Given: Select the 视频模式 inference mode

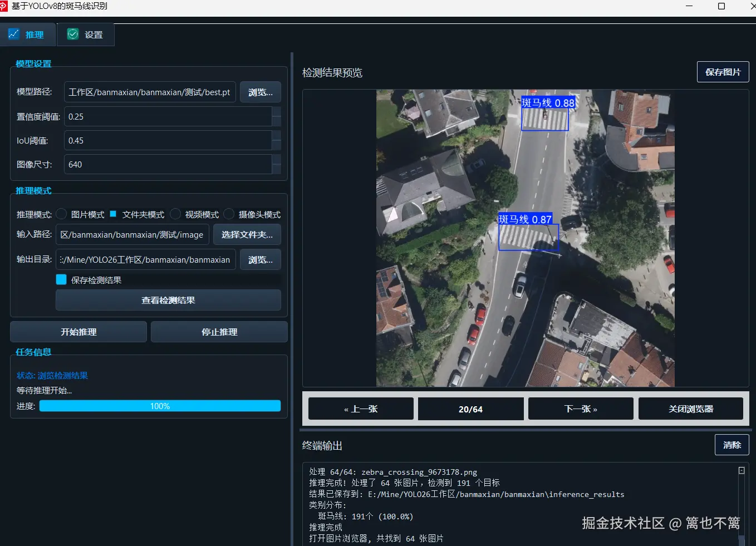Looking at the screenshot, I should point(175,214).
